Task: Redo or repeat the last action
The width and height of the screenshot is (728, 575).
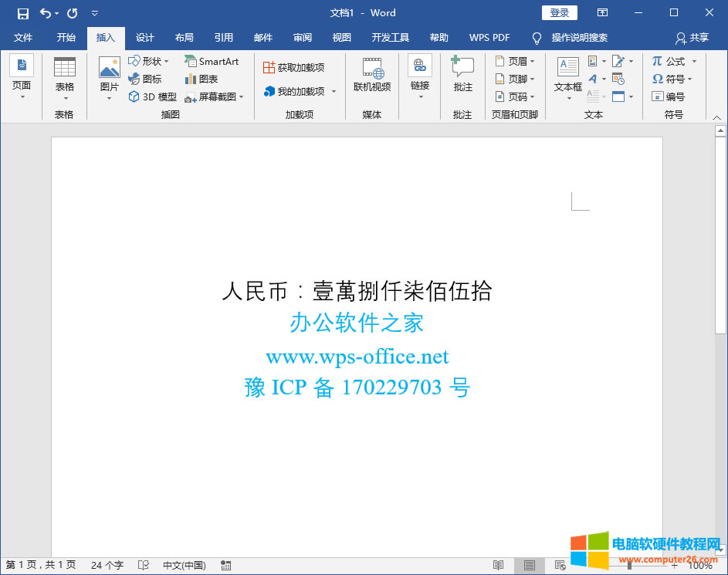Action: point(72,13)
